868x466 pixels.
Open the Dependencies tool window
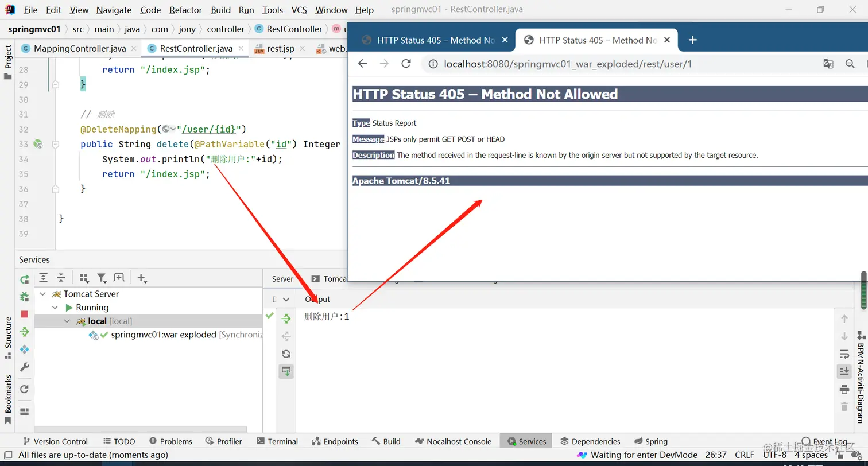pos(590,441)
